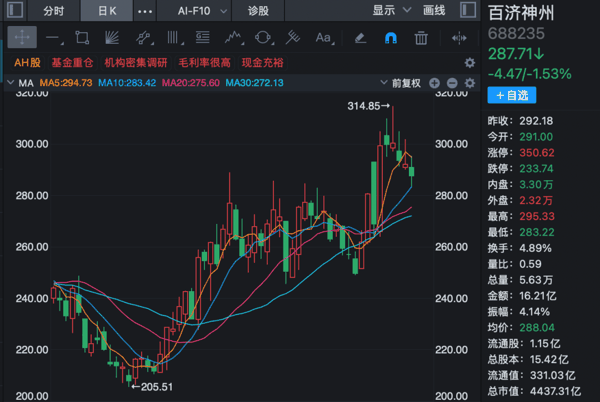
Task: Select the rectangle drawing tool
Action: [x=82, y=38]
